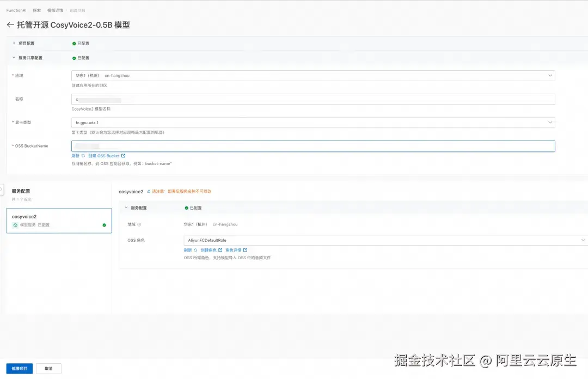Click green check icon on cosyvoice2 card
This screenshot has width=588, height=379.
click(104, 225)
